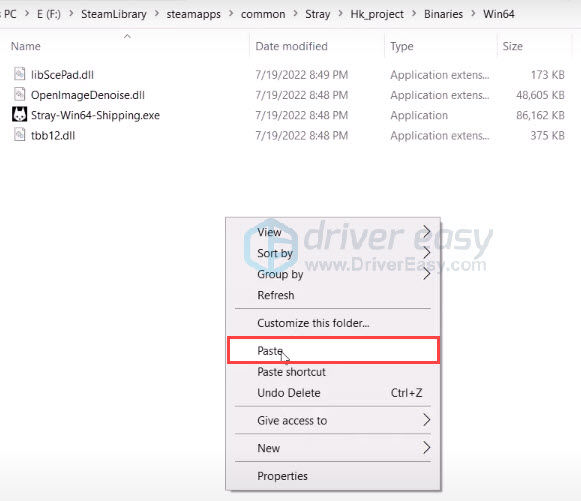Click Paste in the context menu
581x501 pixels.
point(333,350)
